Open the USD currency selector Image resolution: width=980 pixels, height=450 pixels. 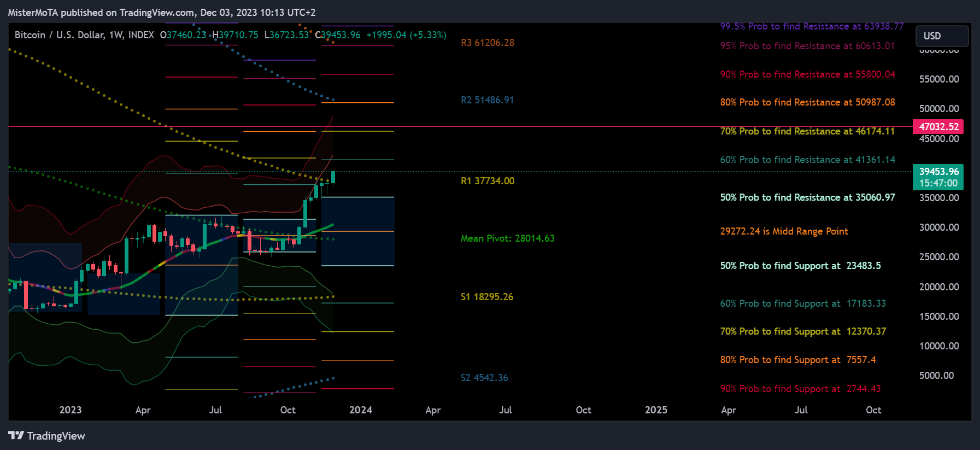click(x=942, y=36)
